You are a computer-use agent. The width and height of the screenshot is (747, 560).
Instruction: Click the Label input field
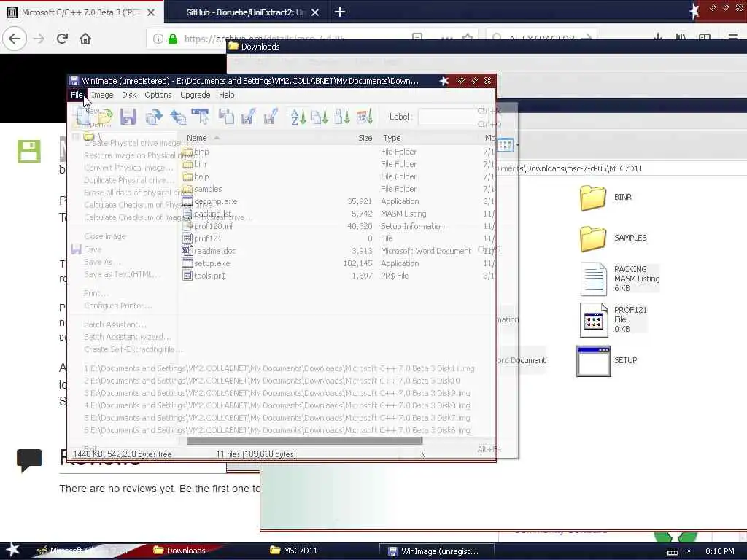456,117
